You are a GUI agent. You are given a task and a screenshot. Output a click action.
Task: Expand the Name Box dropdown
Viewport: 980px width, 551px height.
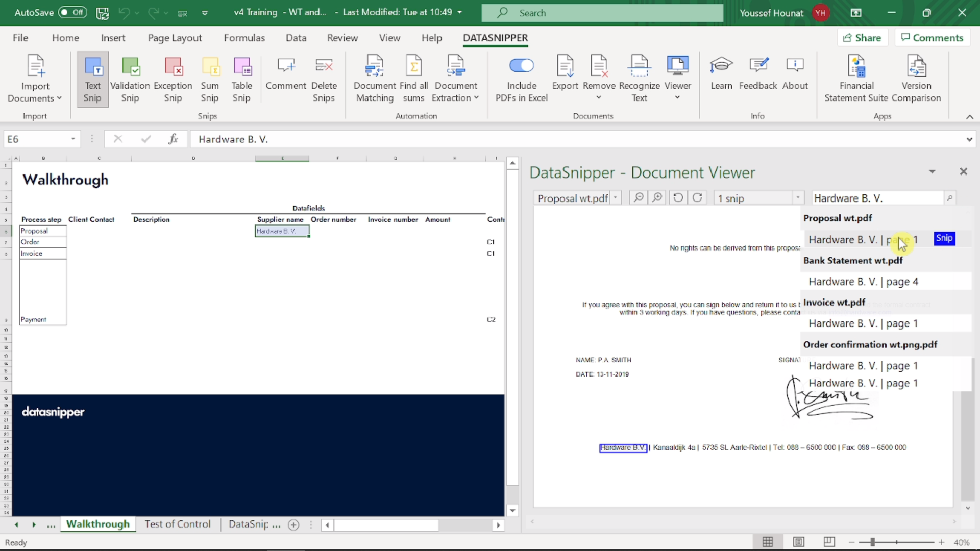pyautogui.click(x=73, y=139)
